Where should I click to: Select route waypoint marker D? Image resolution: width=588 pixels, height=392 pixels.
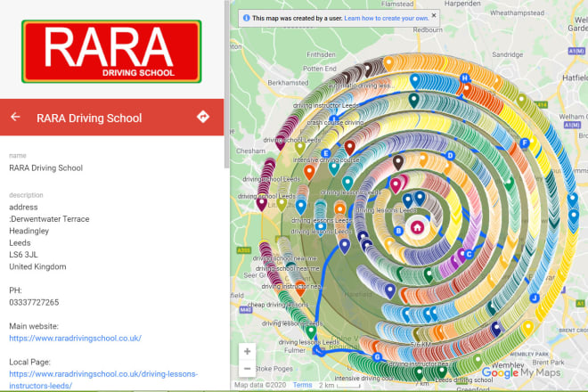tap(451, 155)
